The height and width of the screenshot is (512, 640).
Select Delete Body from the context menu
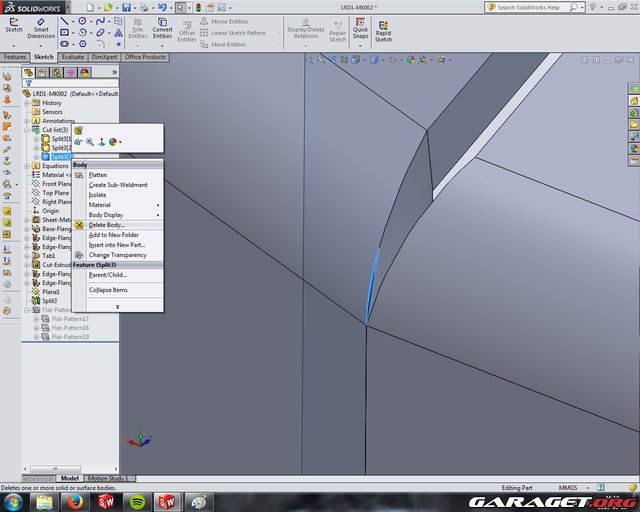(x=106, y=225)
